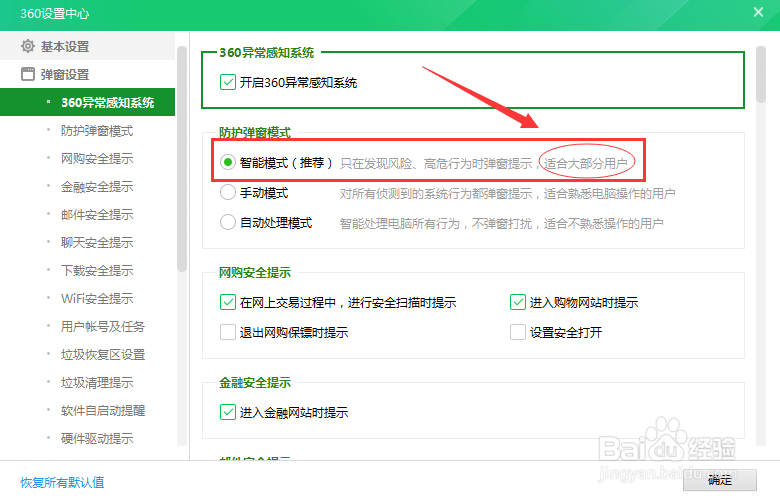The height and width of the screenshot is (500, 780).
Task: Open 垃圾清理提示 sidebar item
Action: pos(97,383)
